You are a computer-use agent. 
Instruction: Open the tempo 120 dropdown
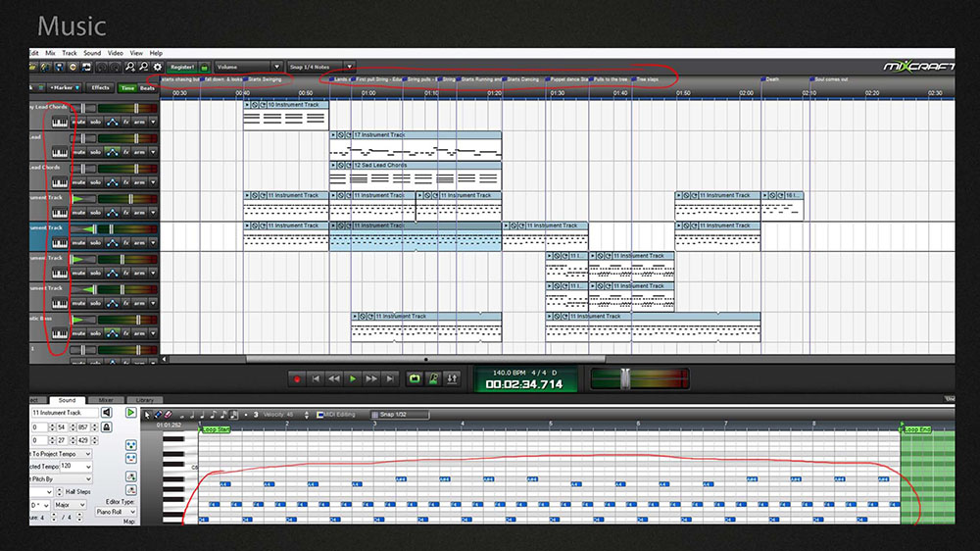pos(88,467)
